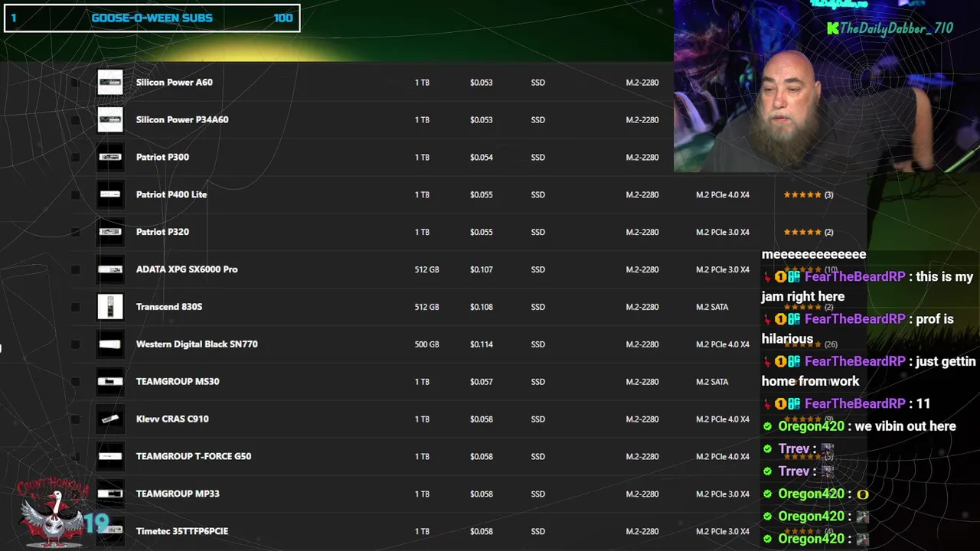980x551 pixels.
Task: Tick the Transcend 830S checkbox
Action: (75, 307)
